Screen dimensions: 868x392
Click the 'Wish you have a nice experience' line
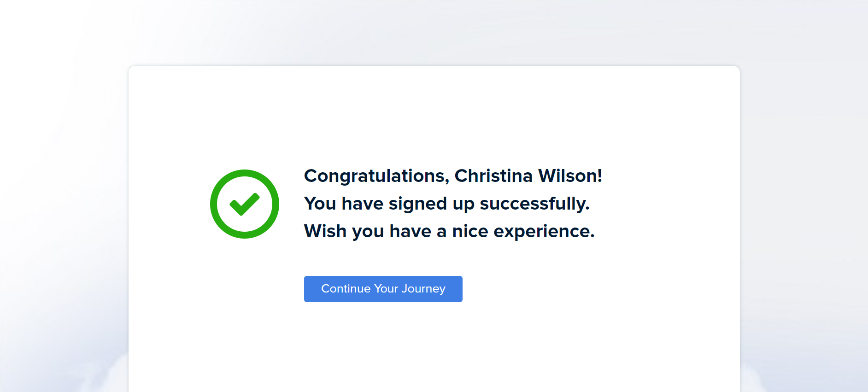click(449, 231)
